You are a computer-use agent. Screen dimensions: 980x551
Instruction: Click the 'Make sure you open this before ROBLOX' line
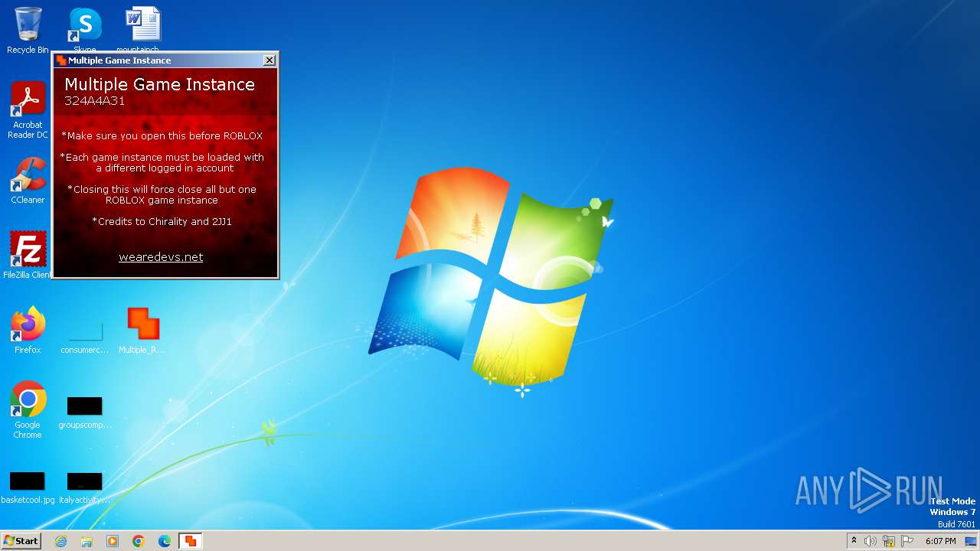[162, 135]
